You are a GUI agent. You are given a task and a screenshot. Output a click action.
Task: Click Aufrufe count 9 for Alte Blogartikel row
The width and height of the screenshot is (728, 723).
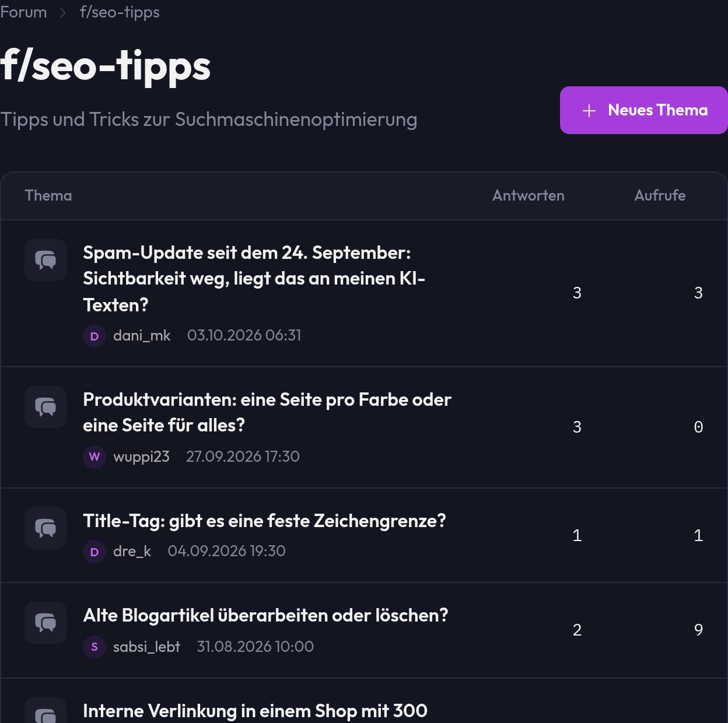(698, 630)
